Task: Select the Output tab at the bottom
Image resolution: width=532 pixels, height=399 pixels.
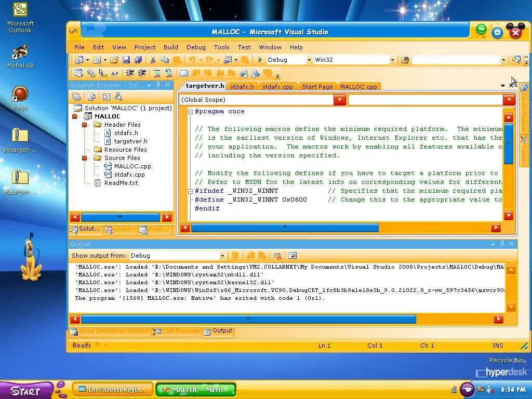Action: [218, 331]
